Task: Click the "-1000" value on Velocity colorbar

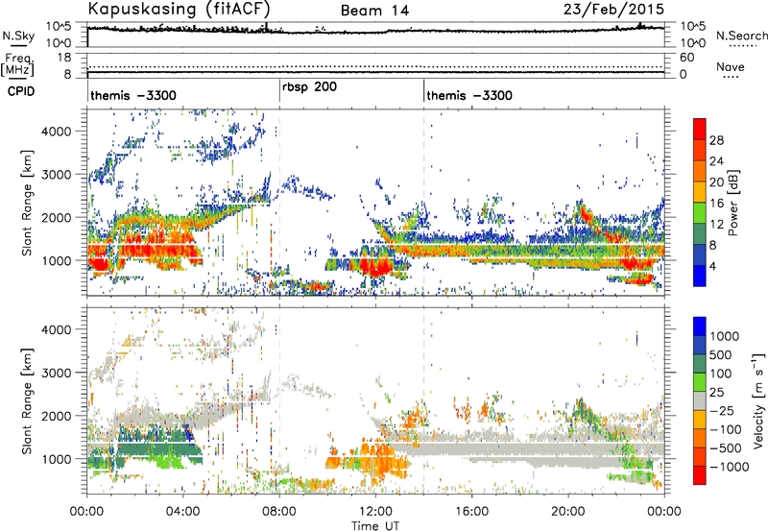Action: point(730,467)
